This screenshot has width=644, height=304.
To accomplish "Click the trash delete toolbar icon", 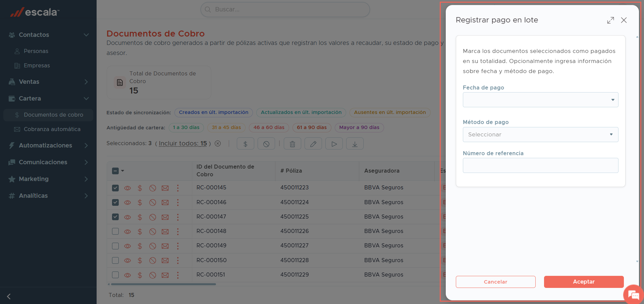I will point(292,144).
